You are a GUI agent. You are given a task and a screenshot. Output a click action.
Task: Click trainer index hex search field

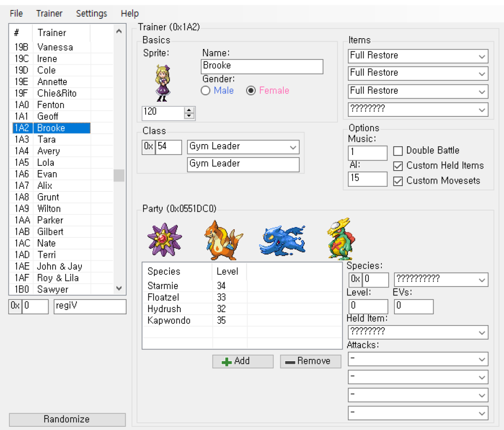pos(36,307)
